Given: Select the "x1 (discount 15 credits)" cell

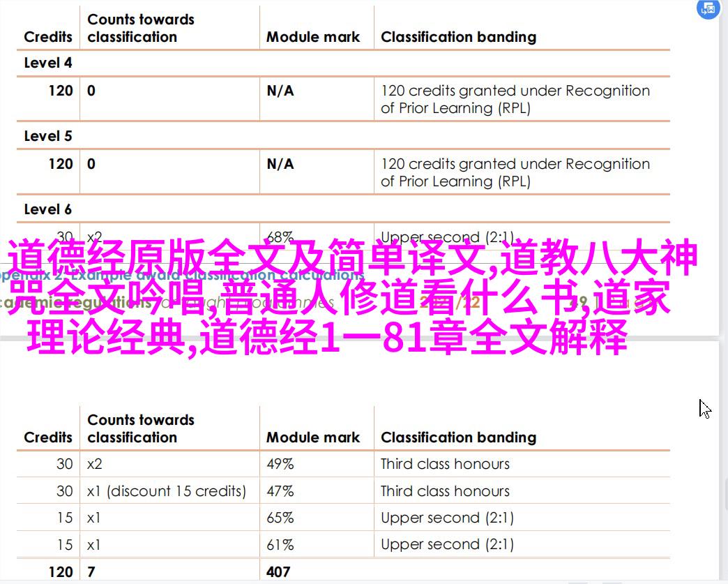Looking at the screenshot, I should point(166,491).
